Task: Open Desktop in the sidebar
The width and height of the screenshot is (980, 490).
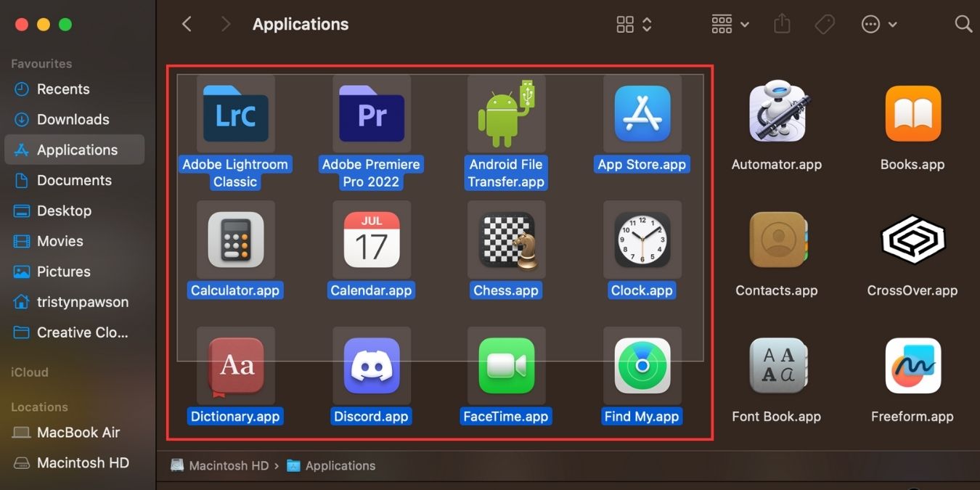Action: [75, 211]
